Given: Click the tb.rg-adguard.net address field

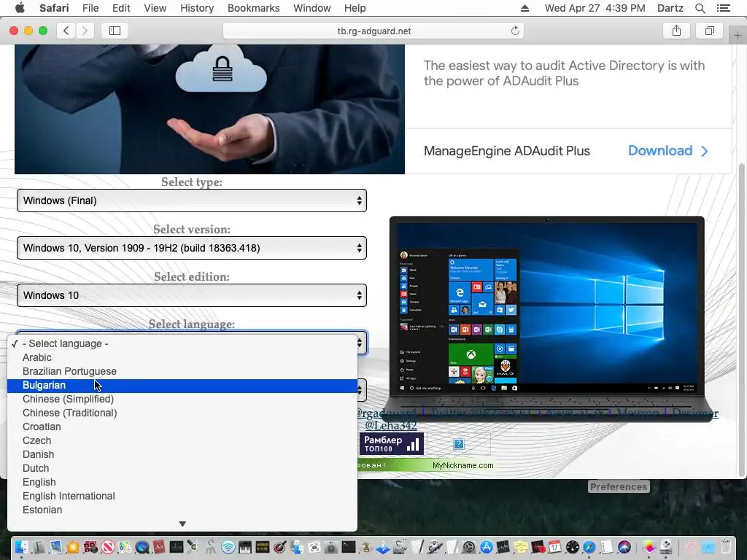Looking at the screenshot, I should (x=373, y=31).
